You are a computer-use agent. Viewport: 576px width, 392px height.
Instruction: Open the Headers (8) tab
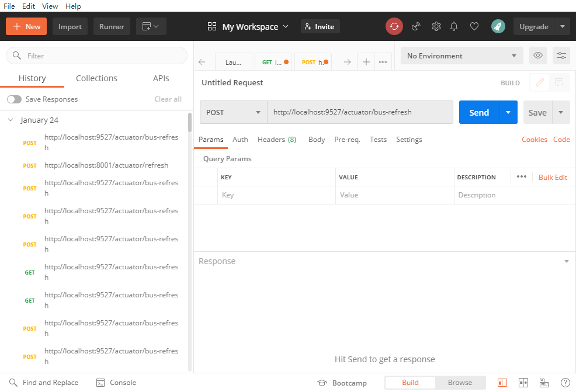click(x=277, y=139)
